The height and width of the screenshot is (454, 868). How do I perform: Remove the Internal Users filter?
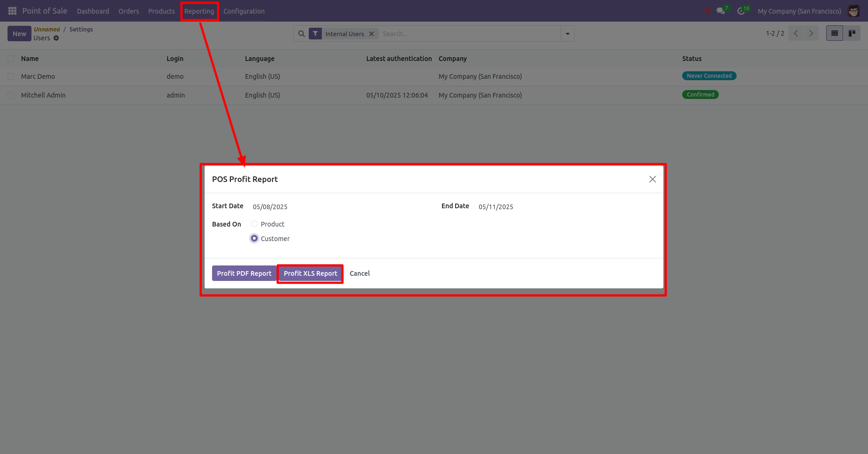pyautogui.click(x=372, y=34)
